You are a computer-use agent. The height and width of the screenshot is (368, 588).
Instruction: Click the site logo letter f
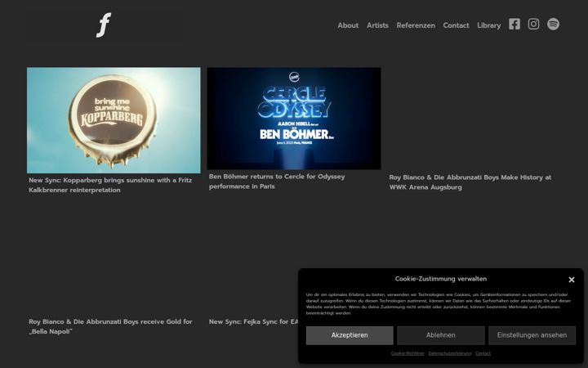coord(104,25)
